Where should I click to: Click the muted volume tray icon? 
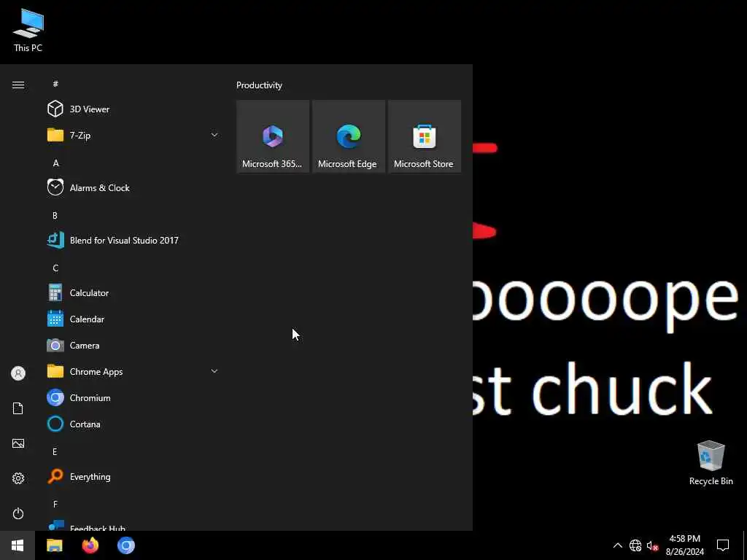652,545
